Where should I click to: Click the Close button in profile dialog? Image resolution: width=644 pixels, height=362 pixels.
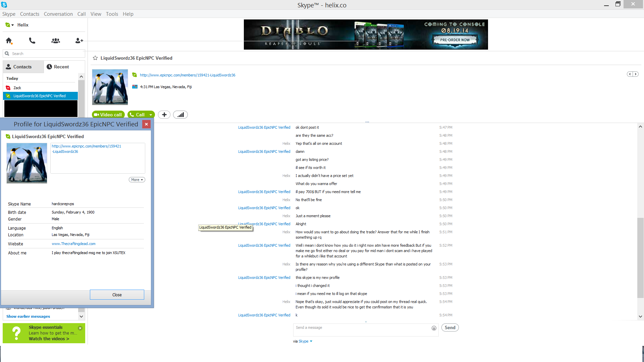pyautogui.click(x=117, y=295)
